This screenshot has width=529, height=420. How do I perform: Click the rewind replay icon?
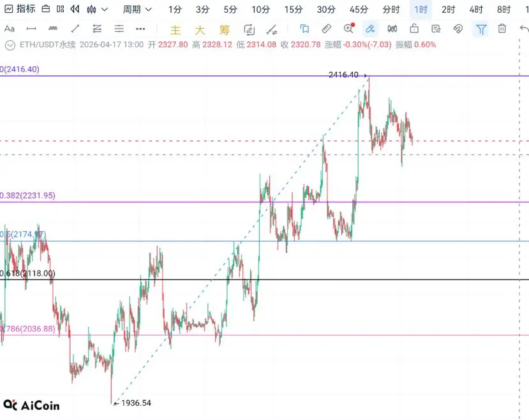click(x=75, y=9)
